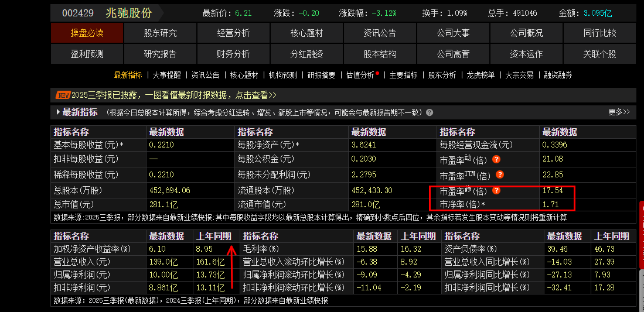
Task: Collapse the 最新指标 section triangle
Action: 58,112
